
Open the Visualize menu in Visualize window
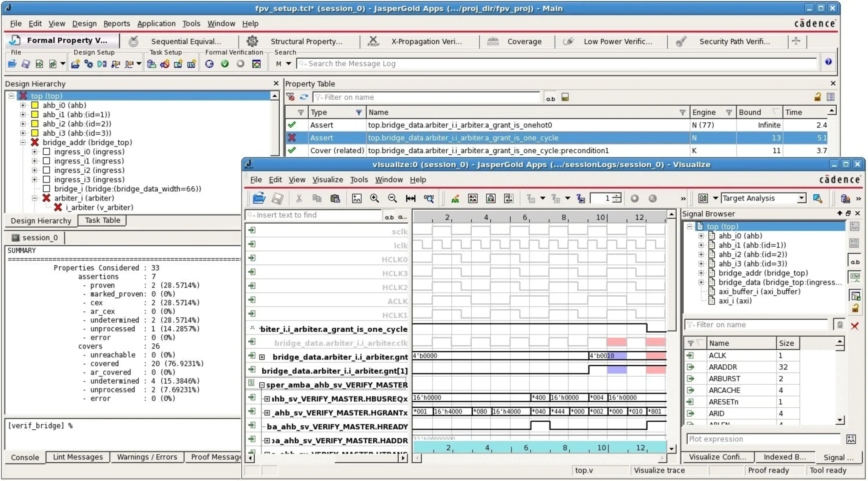click(x=328, y=180)
